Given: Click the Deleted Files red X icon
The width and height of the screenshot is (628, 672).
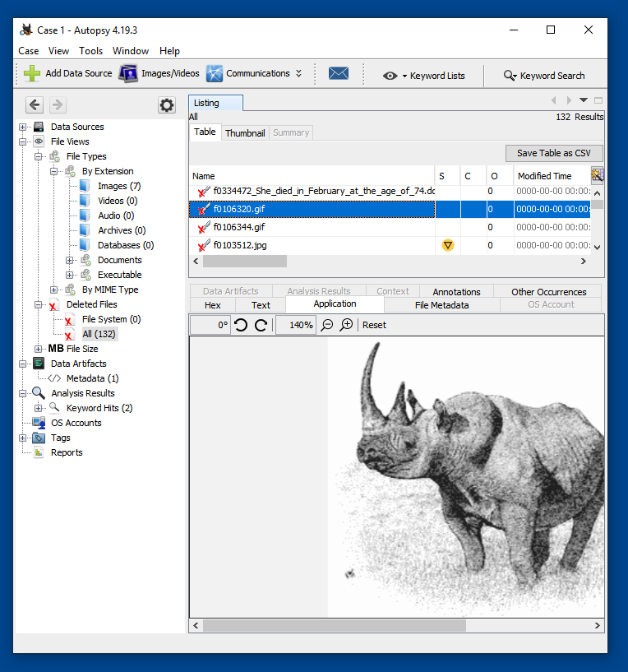Looking at the screenshot, I should [53, 305].
